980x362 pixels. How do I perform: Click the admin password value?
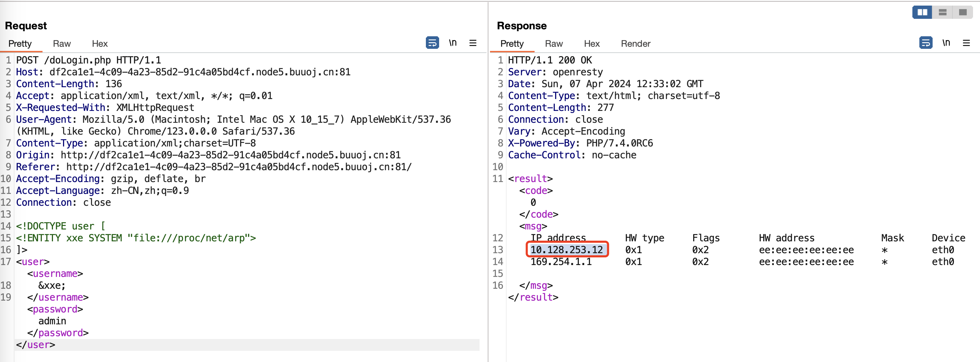click(x=52, y=321)
